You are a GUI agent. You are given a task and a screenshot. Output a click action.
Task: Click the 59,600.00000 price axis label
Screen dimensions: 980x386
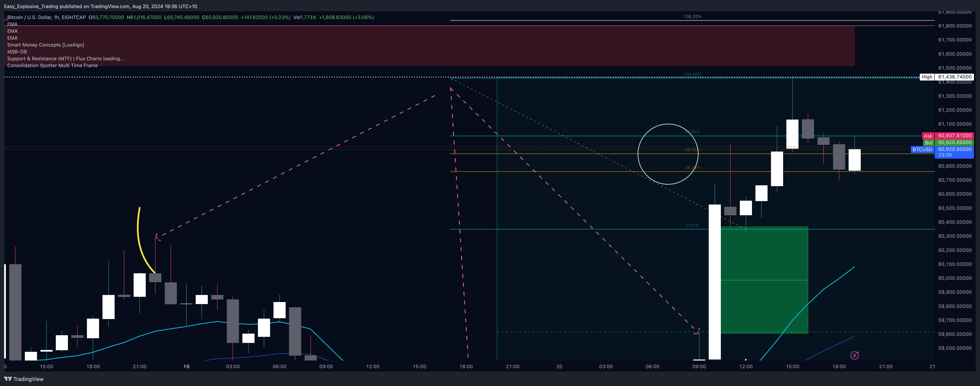(955, 334)
